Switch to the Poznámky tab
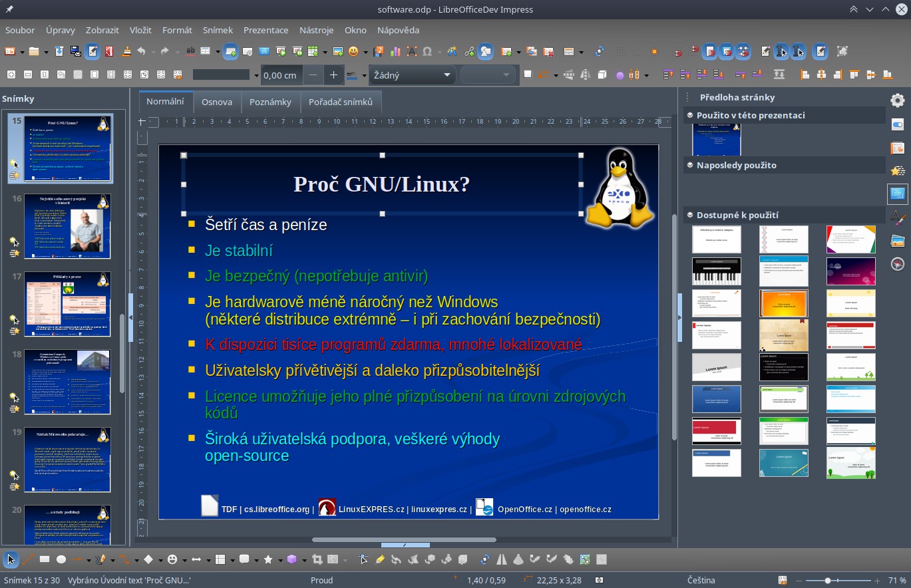The width and height of the screenshot is (911, 588). click(x=270, y=102)
